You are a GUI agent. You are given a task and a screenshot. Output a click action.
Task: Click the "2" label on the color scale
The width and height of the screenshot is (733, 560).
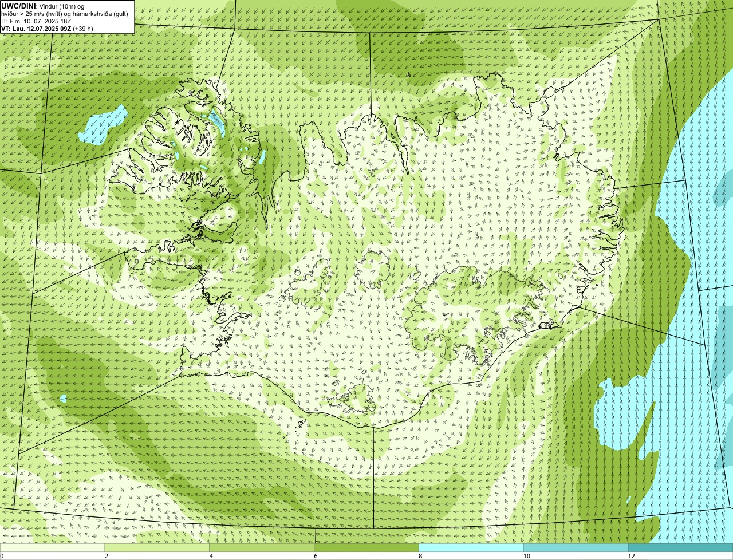tap(107, 556)
